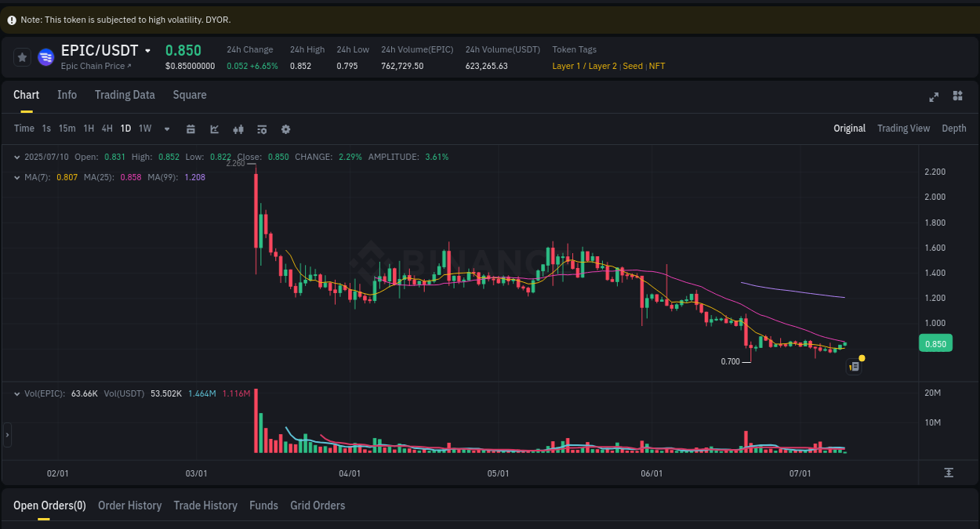Open the EPIC/USDT pair selector dropdown
The image size is (980, 529).
tap(148, 49)
